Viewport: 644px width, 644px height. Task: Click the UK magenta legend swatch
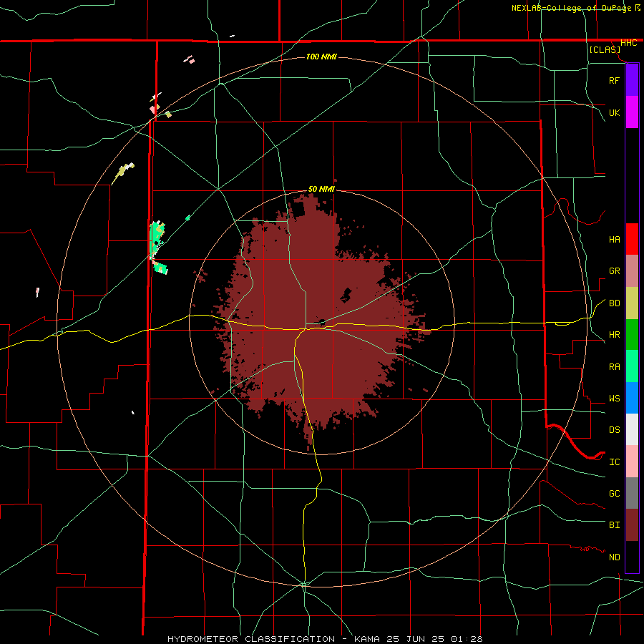pos(632,112)
